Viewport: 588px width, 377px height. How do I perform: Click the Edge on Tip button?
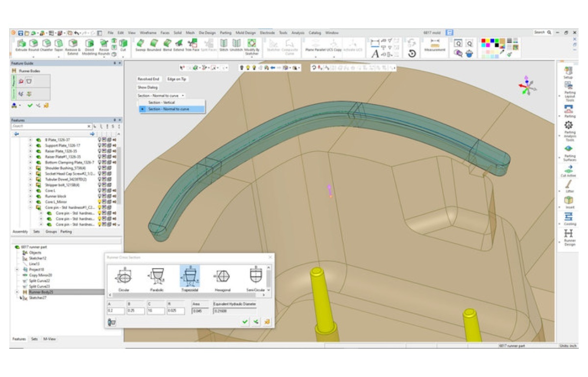coord(176,79)
